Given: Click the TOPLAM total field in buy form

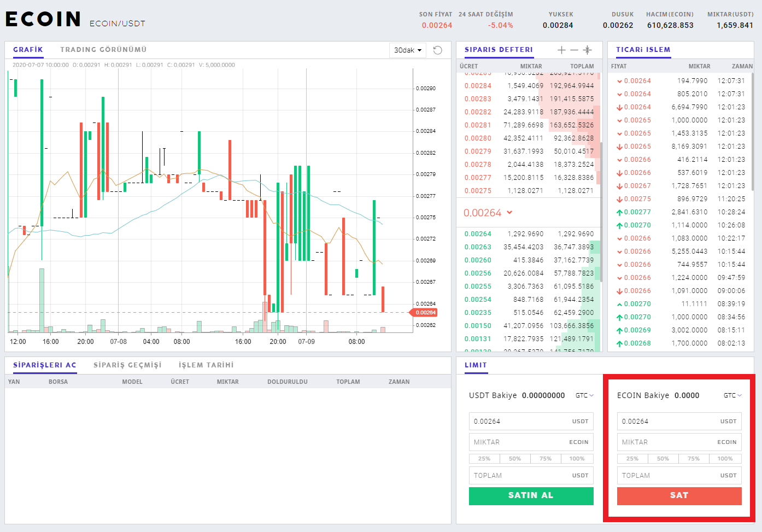Looking at the screenshot, I should 531,476.
